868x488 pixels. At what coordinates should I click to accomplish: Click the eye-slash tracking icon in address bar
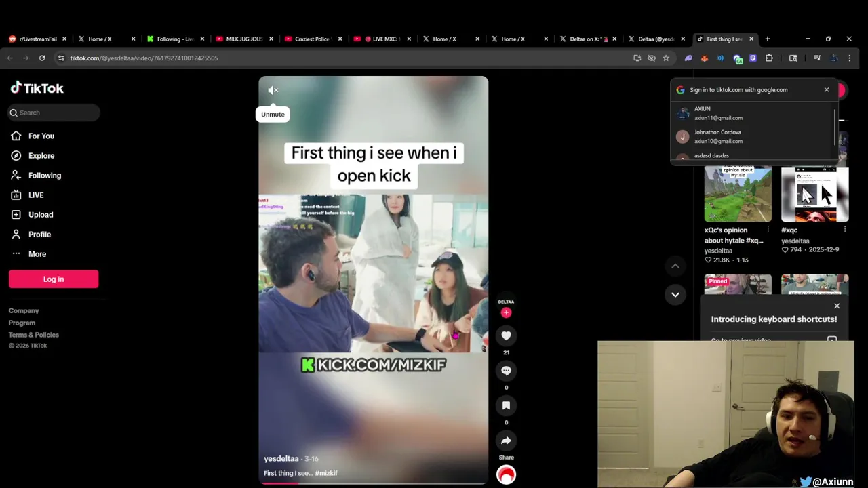click(652, 58)
